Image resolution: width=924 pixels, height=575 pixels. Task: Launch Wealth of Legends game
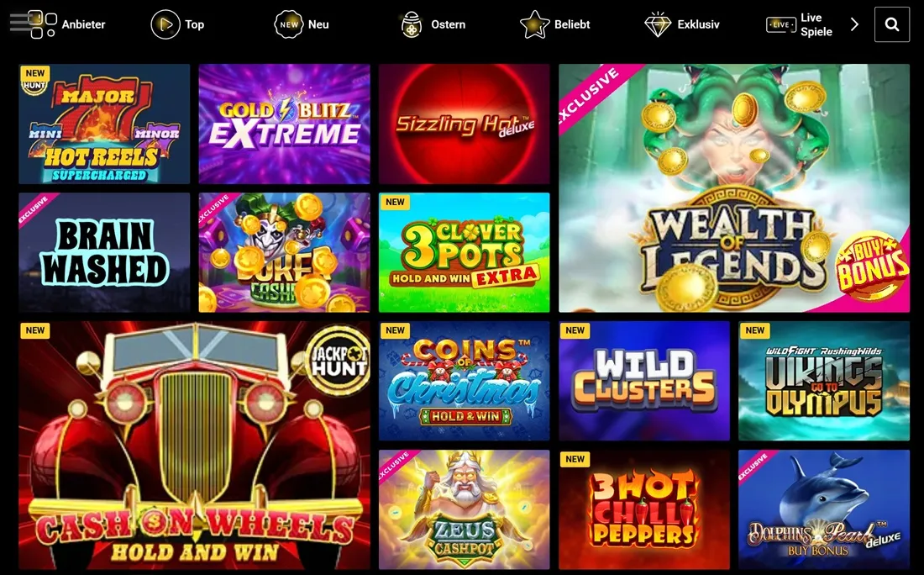pos(733,188)
